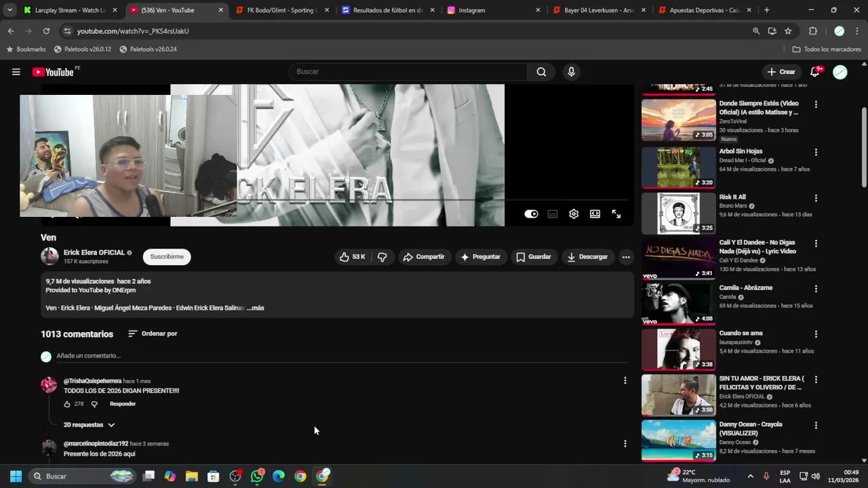868x488 pixels.
Task: Expand the 20 respuestas replies
Action: pos(90,425)
